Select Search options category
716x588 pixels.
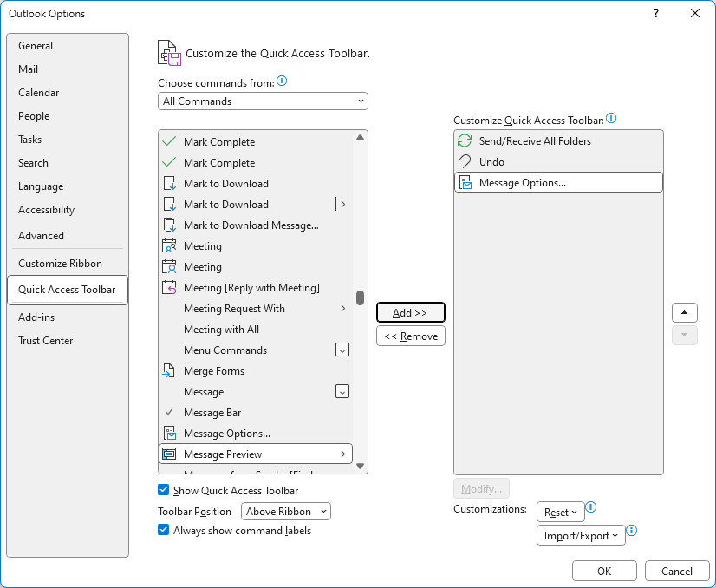pyautogui.click(x=68, y=163)
